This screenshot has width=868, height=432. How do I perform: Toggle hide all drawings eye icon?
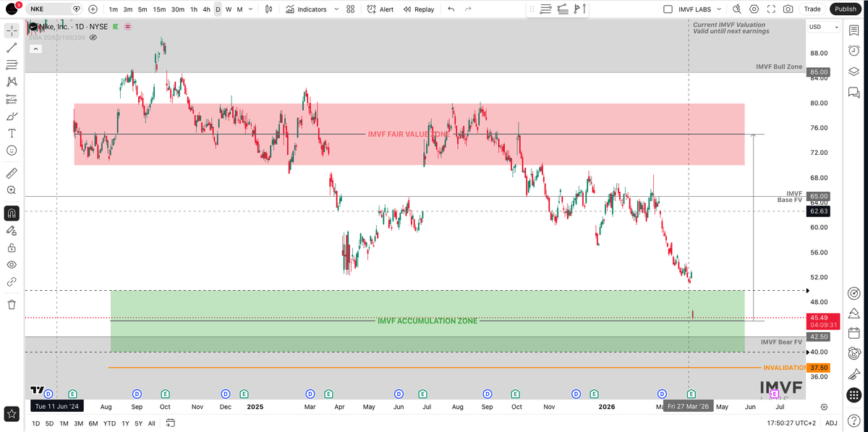12,264
